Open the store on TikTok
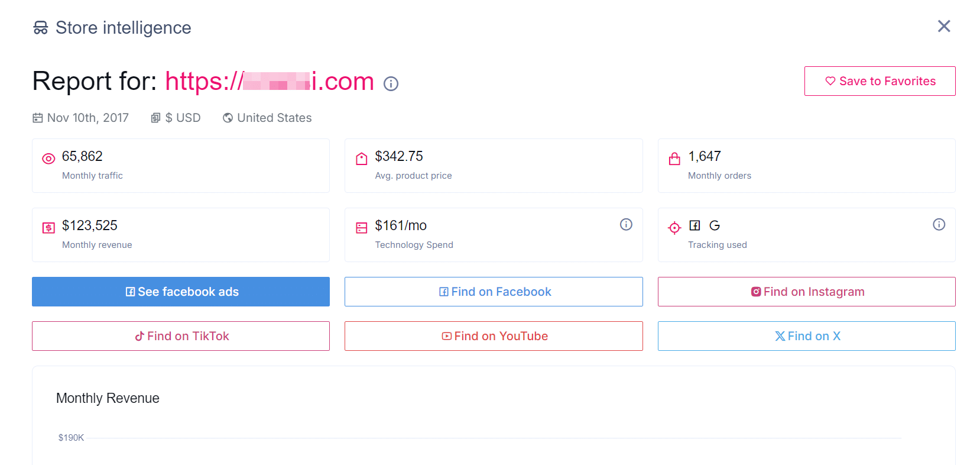980x465 pixels. pos(180,336)
